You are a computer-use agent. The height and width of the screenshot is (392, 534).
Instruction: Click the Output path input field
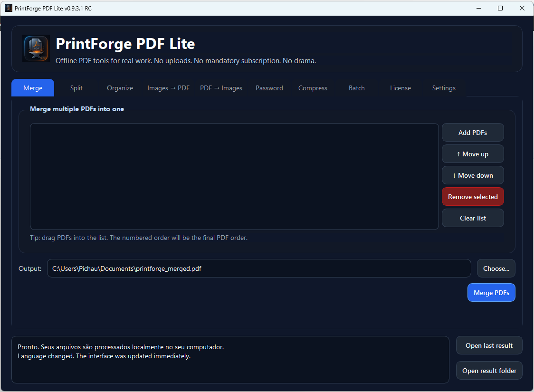(x=259, y=268)
